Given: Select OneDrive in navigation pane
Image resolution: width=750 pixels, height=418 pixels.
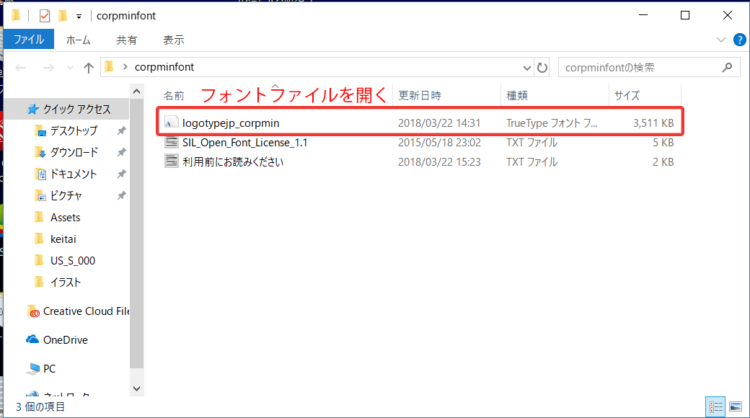Looking at the screenshot, I should [x=65, y=339].
